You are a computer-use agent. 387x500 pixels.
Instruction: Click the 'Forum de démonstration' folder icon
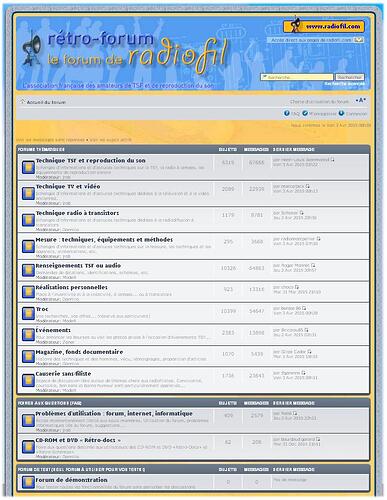tap(28, 482)
